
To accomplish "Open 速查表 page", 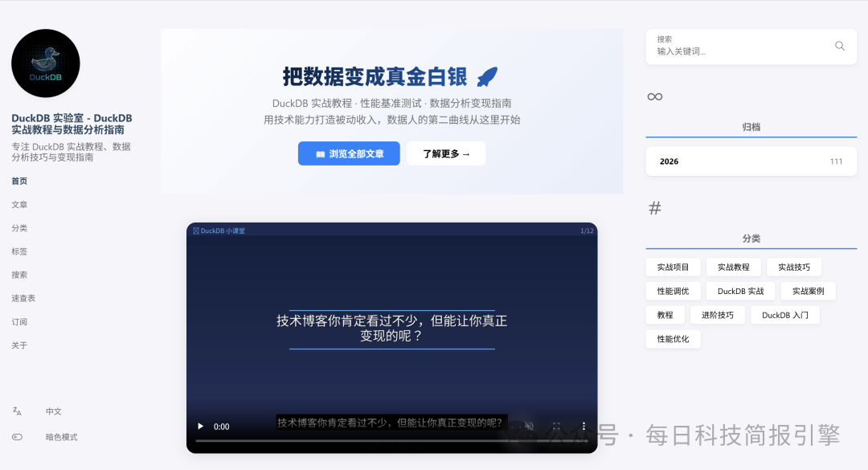I will (23, 298).
